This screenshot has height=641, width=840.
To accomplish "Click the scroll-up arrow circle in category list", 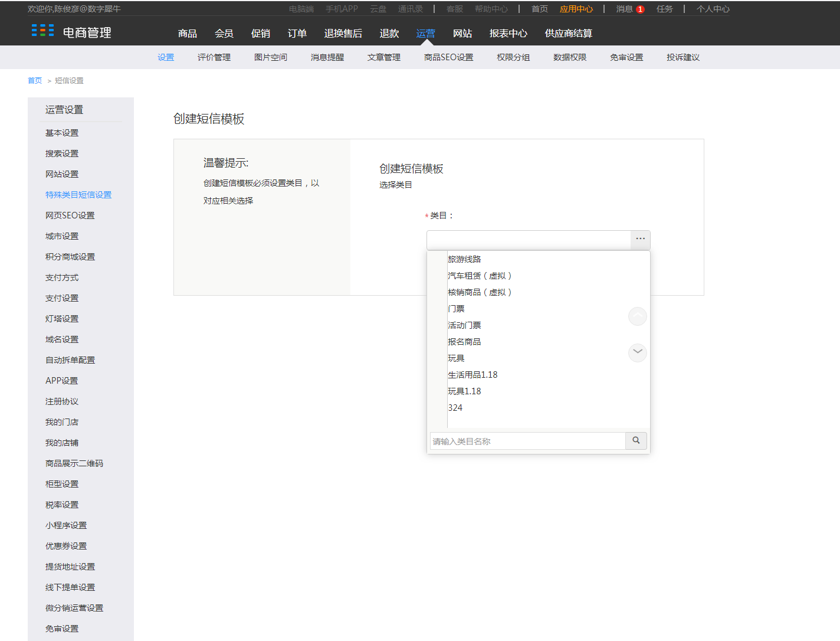I will pos(637,316).
